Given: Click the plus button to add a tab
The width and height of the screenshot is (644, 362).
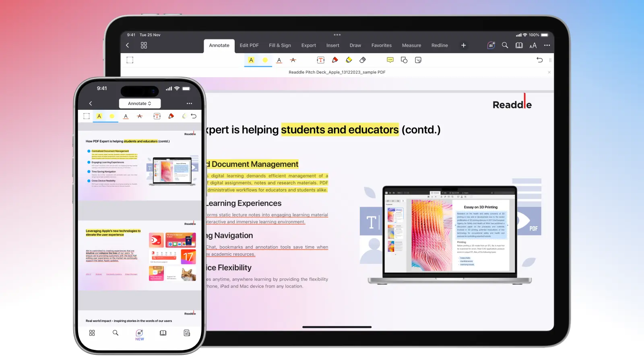Looking at the screenshot, I should [463, 45].
